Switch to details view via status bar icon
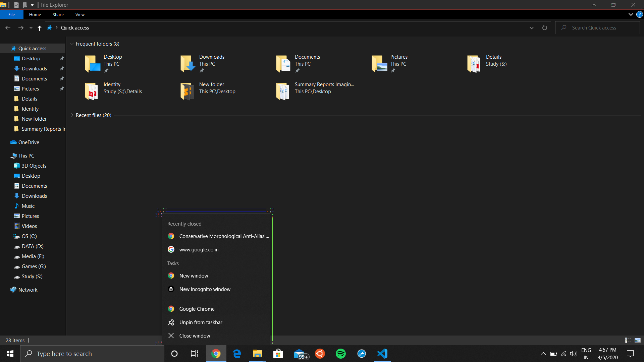 (x=627, y=340)
